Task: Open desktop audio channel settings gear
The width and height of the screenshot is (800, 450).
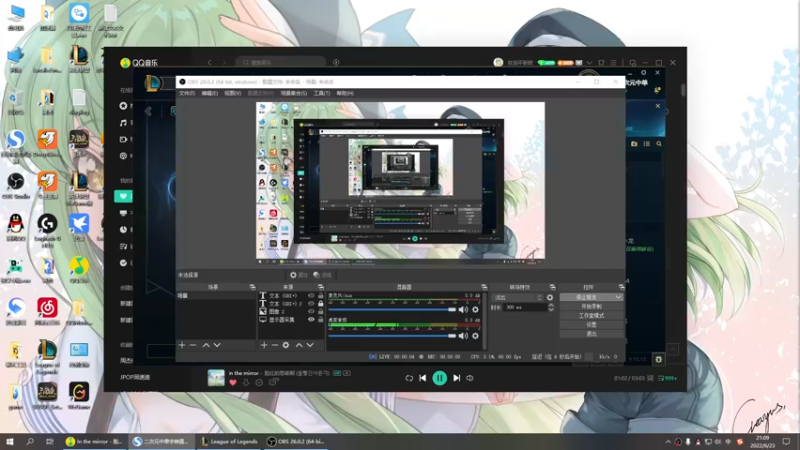Action: pos(476,336)
